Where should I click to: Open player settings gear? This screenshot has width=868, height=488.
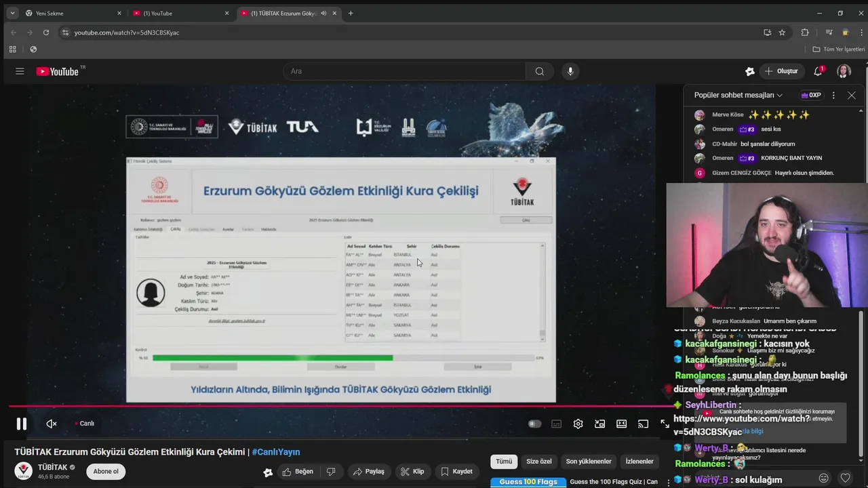point(578,424)
